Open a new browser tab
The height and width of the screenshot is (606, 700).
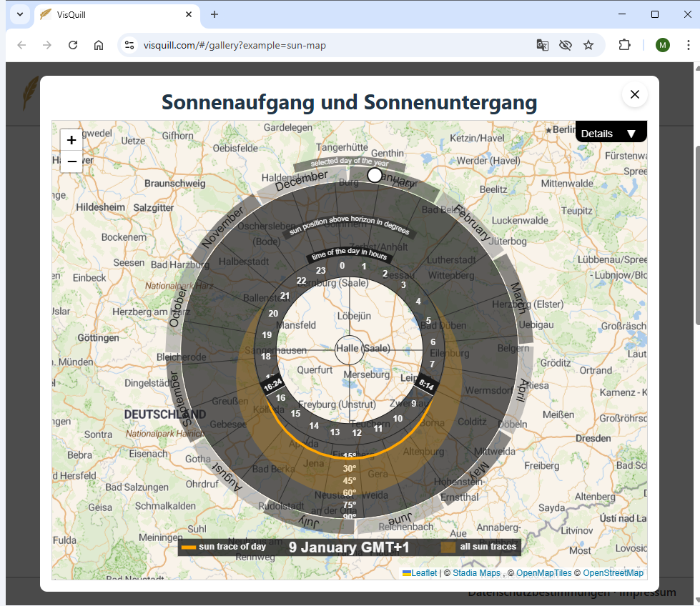215,14
